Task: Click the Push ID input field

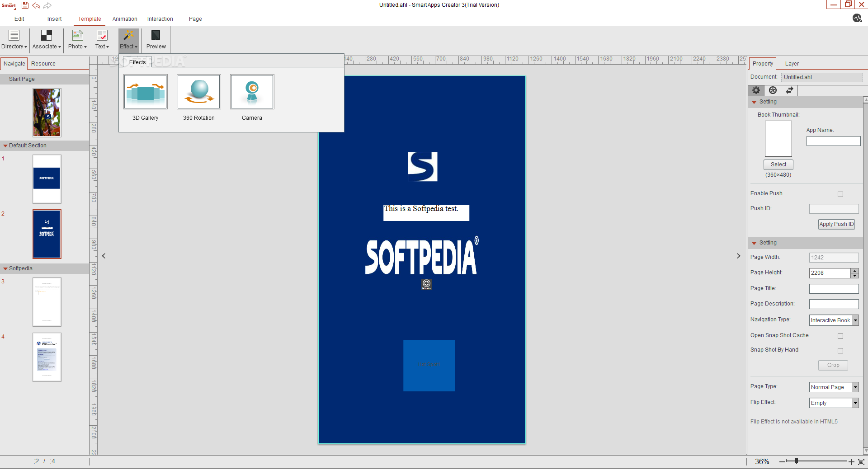Action: [x=834, y=209]
